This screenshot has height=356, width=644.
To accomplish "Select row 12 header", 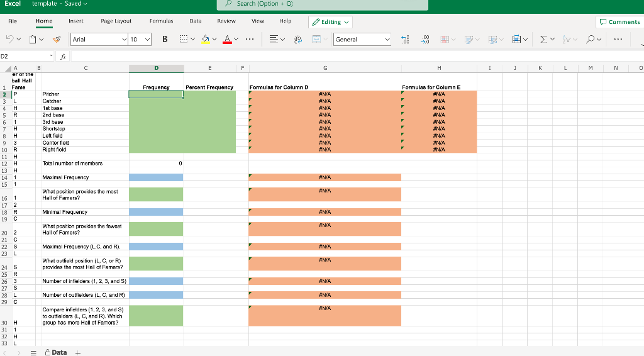I will 4,164.
